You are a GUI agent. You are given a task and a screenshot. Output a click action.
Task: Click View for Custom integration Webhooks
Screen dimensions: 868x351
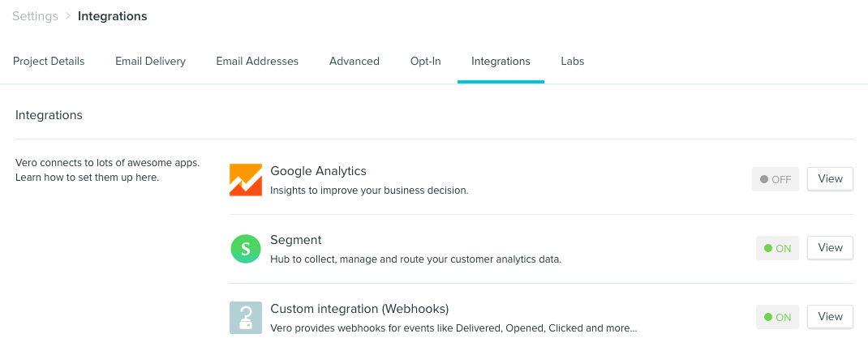point(830,317)
